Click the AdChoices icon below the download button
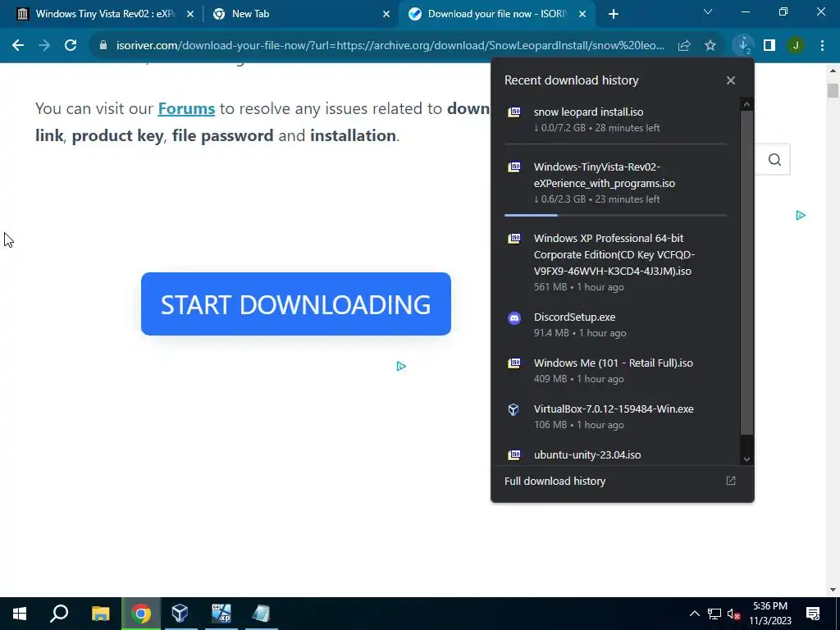The height and width of the screenshot is (630, 840). click(x=401, y=367)
